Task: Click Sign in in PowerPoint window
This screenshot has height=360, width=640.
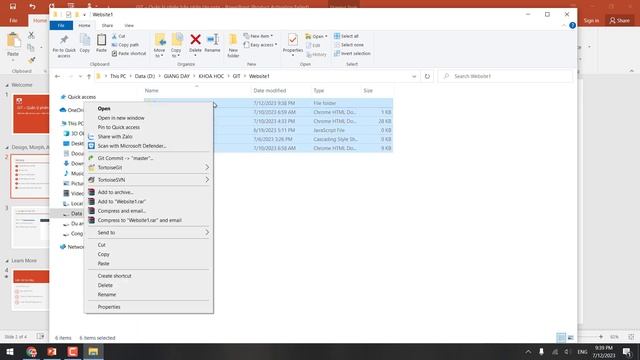Action: pos(591,20)
